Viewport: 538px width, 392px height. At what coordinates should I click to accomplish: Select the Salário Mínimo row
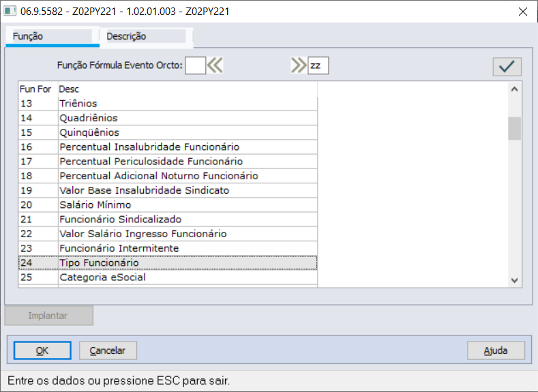(168, 205)
